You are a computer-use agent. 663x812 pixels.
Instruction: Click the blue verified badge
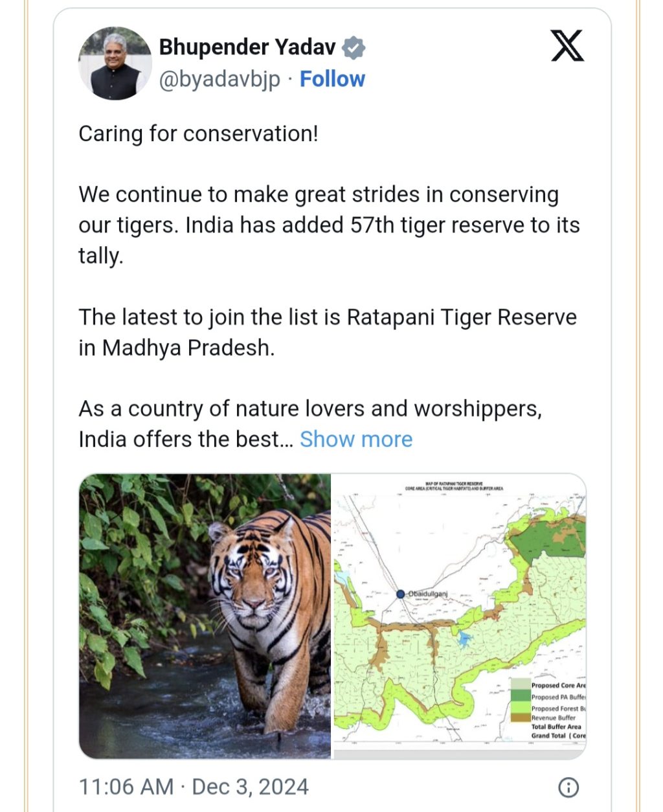[354, 48]
